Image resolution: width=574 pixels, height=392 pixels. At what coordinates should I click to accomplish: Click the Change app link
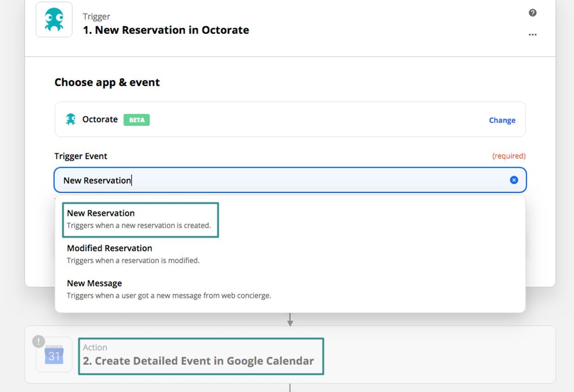pos(502,120)
